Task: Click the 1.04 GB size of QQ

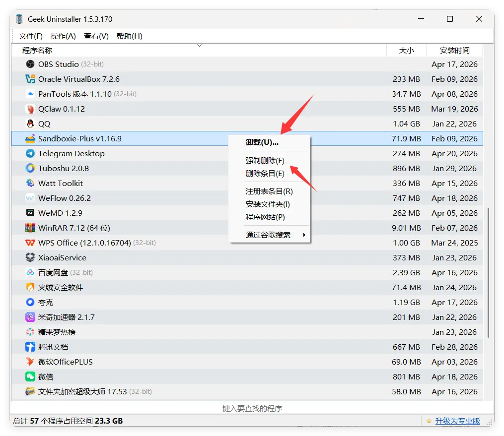Action: tap(406, 124)
